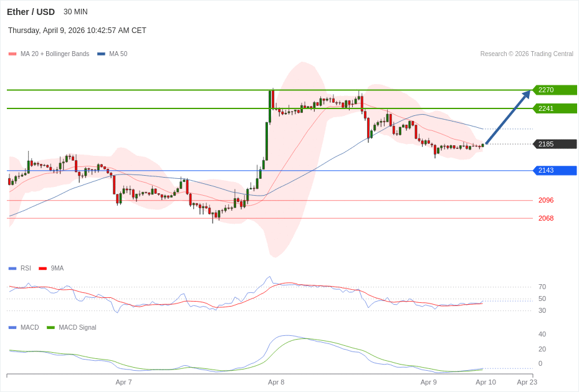Toggle the 9MA legend entry
Screen dimensions: 579x392
click(57, 268)
